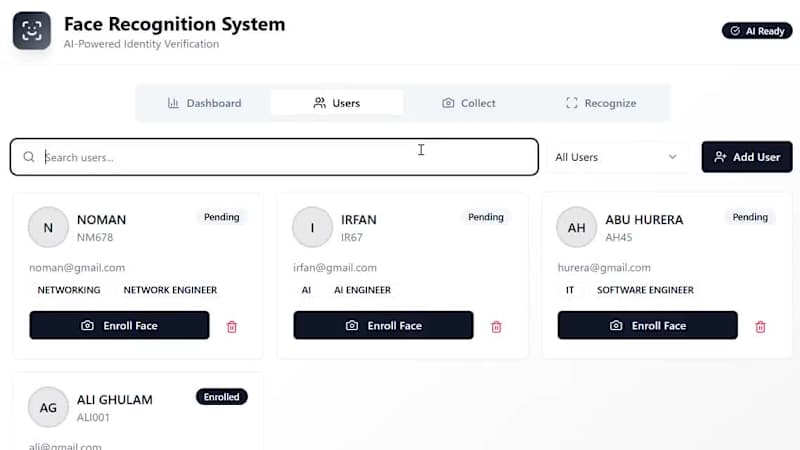Click the face scan logo icon
Screen dimensions: 800x450
point(31,30)
